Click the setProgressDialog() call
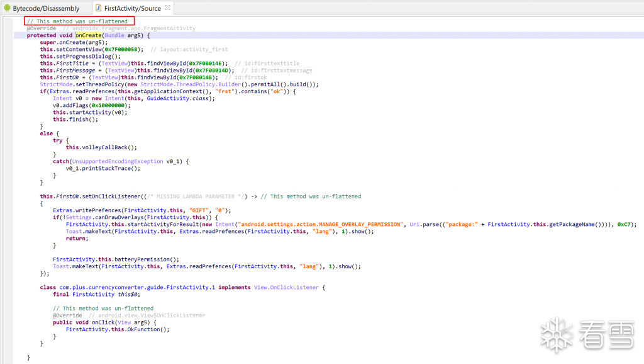The height and width of the screenshot is (364, 644). click(x=88, y=56)
